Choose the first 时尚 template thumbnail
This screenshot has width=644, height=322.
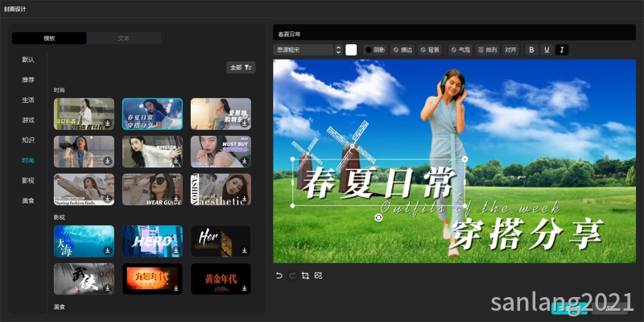pyautogui.click(x=84, y=114)
